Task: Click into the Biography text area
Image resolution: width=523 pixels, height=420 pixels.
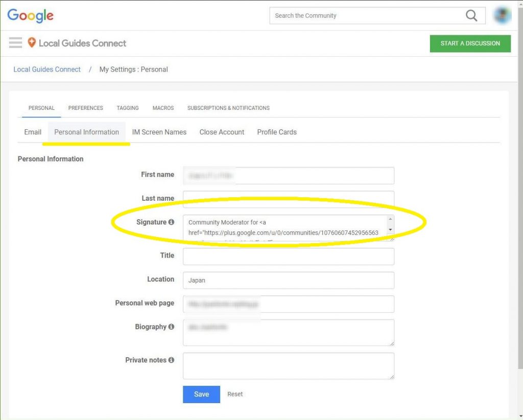Action: pyautogui.click(x=289, y=333)
